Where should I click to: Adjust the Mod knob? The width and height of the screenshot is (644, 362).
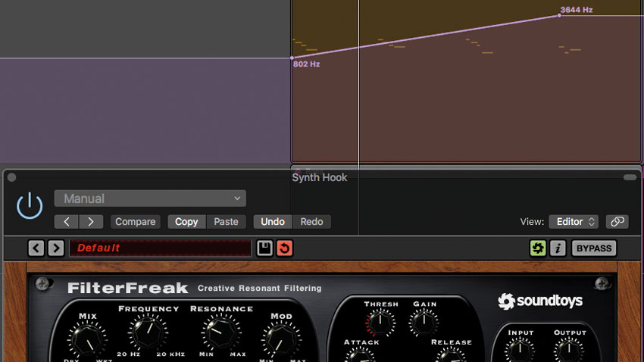(281, 339)
